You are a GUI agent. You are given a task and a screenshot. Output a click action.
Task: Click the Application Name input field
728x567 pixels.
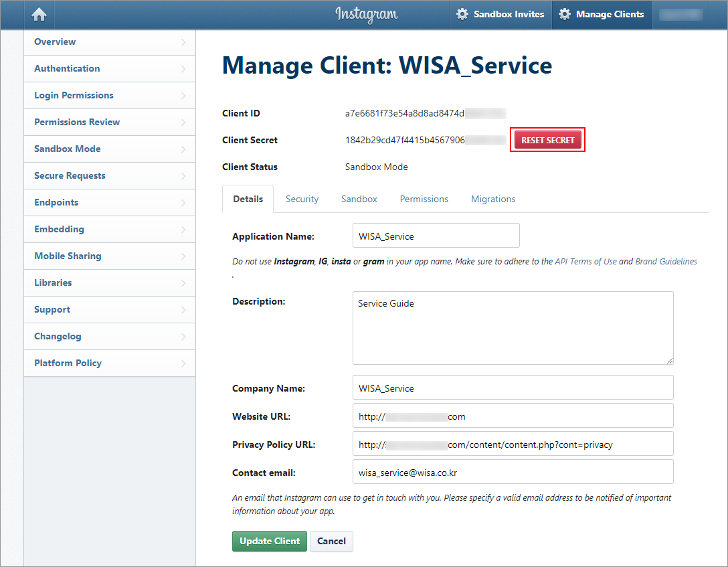436,236
